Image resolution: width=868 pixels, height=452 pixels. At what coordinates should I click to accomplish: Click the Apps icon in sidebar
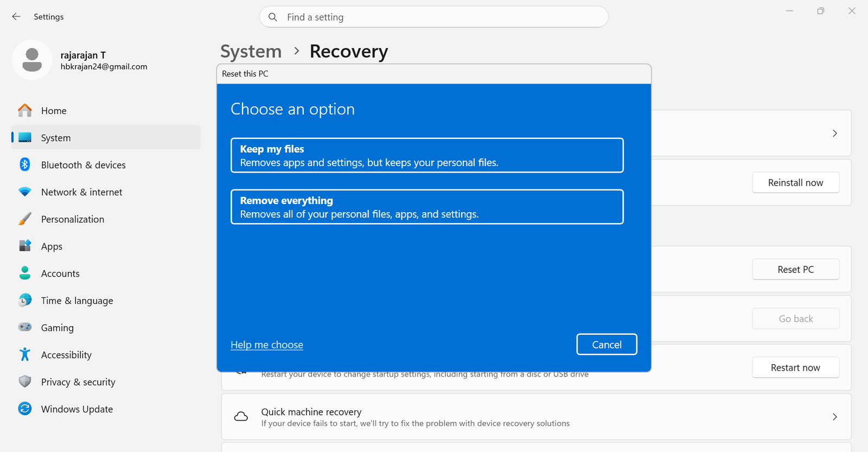tap(25, 246)
